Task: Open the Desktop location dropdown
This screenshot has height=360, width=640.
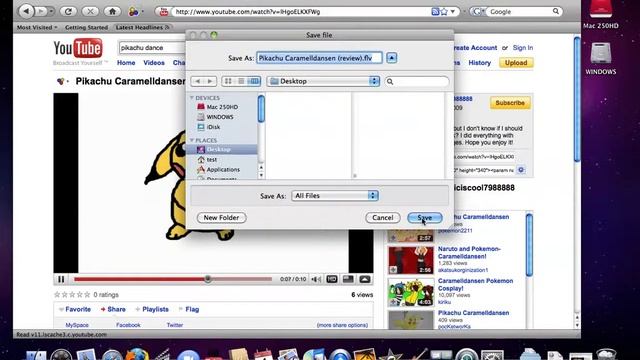Action: pos(323,81)
